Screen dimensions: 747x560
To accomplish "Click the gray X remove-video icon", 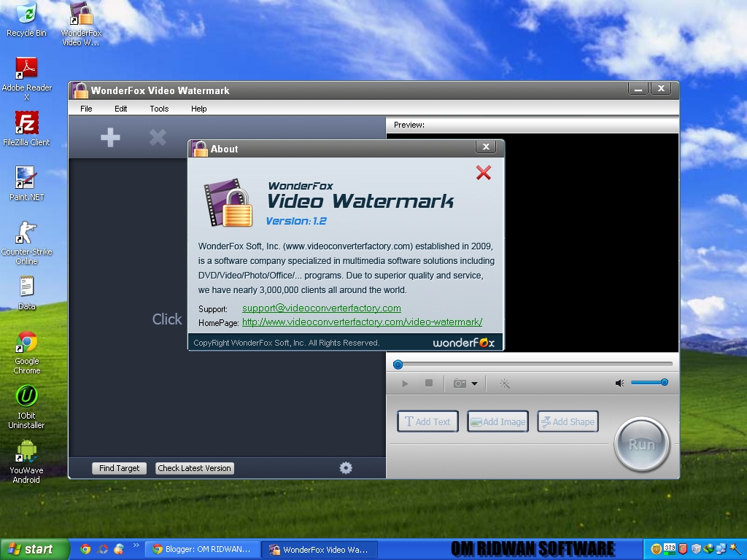I will click(158, 138).
